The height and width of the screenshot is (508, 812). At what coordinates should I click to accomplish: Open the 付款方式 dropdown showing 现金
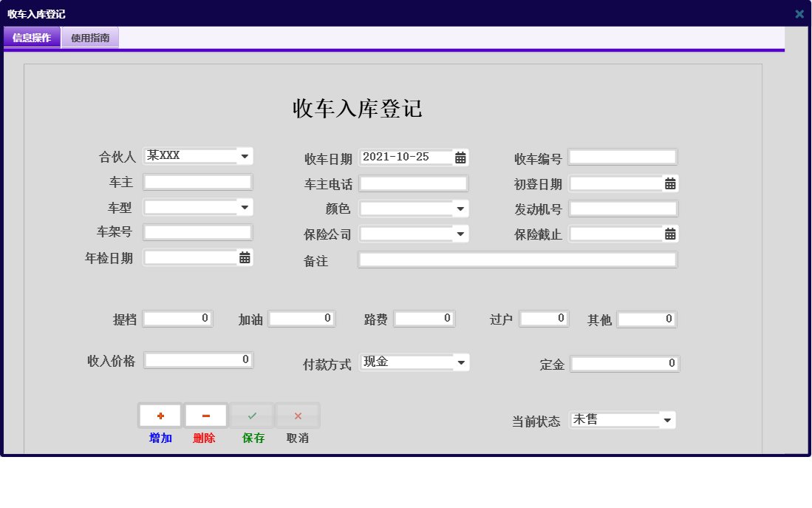[461, 362]
